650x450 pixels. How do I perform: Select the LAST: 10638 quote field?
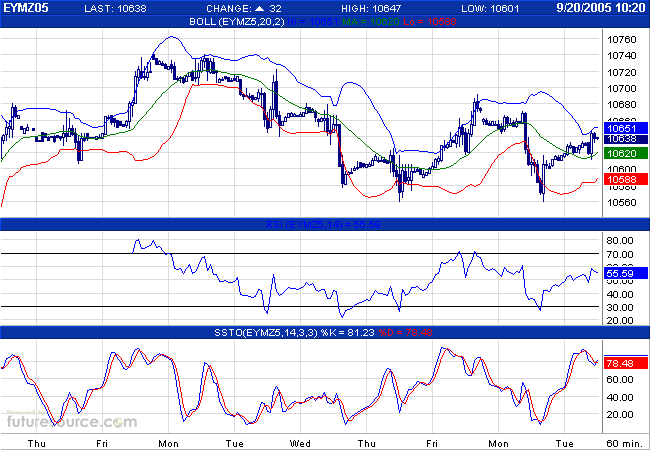(115, 9)
